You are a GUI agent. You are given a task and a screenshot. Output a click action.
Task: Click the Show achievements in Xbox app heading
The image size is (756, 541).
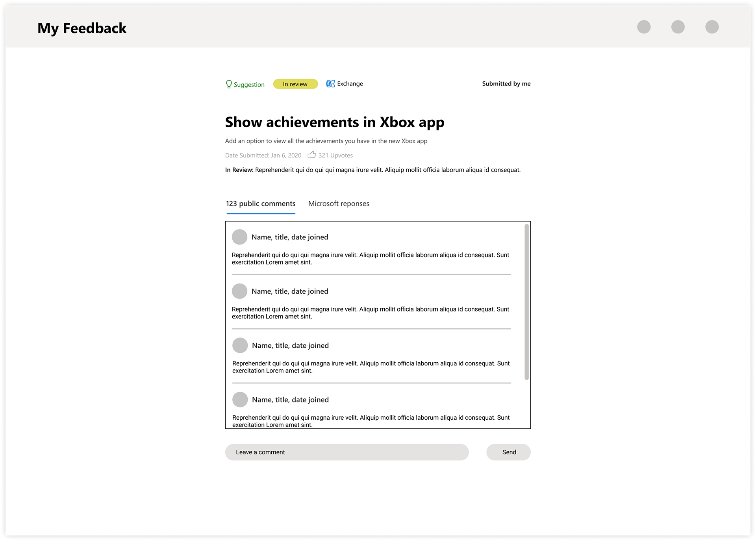[x=335, y=122]
